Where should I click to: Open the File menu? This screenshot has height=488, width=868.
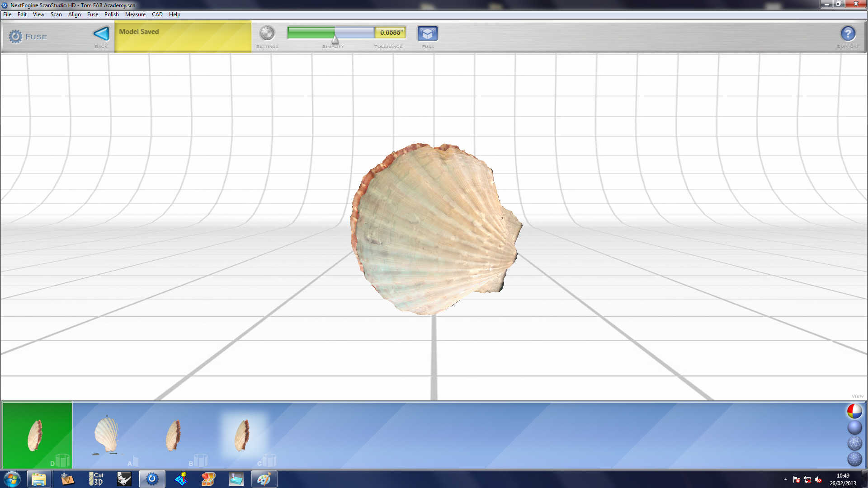[x=7, y=14]
